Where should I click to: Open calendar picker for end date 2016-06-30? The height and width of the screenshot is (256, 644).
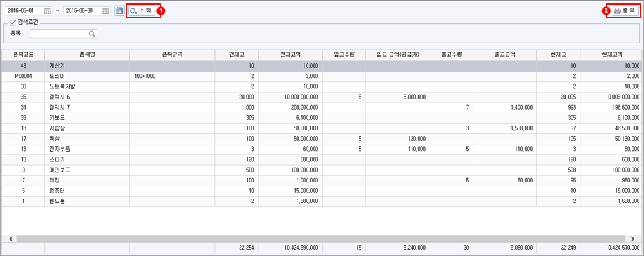point(106,11)
